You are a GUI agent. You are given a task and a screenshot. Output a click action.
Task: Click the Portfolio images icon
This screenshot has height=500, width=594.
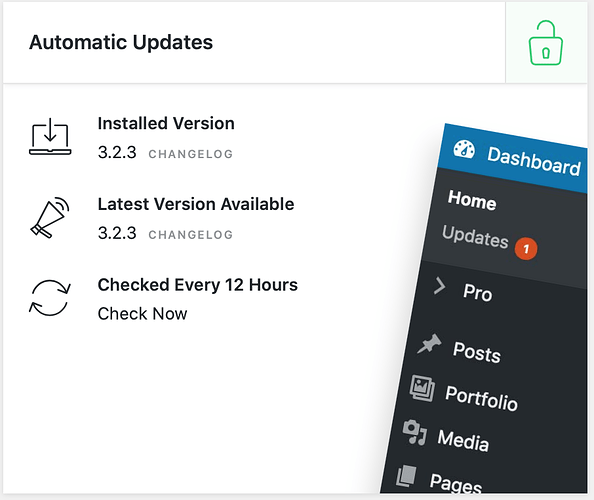point(422,388)
